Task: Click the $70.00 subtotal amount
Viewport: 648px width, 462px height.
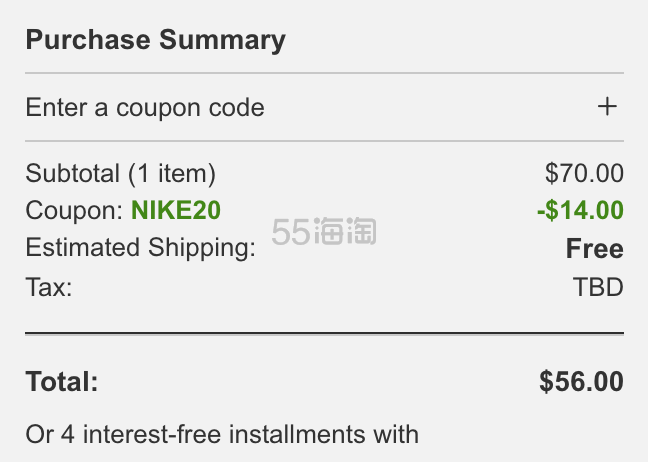Action: click(x=584, y=173)
